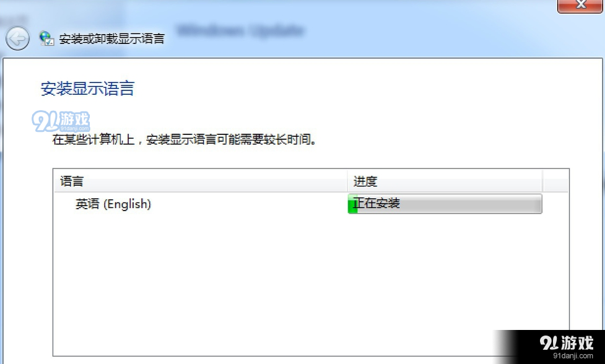Click the 正在安装 status text
605x364 pixels.
click(x=377, y=203)
